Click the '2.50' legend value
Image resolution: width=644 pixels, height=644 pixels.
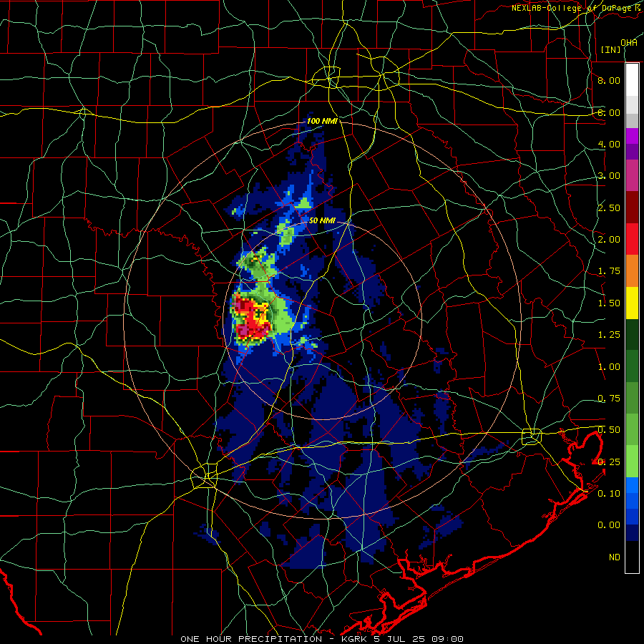(x=609, y=208)
